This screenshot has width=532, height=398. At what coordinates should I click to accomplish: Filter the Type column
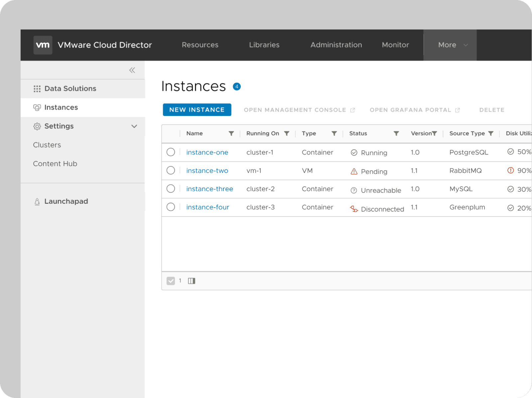tap(334, 134)
